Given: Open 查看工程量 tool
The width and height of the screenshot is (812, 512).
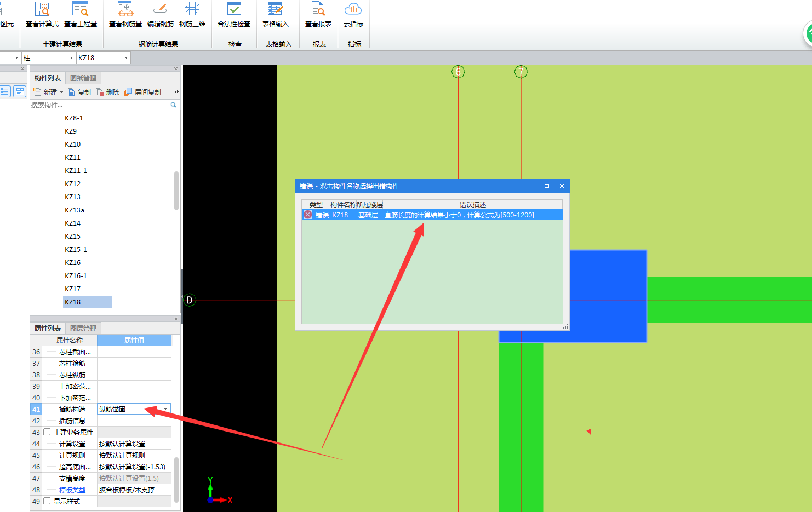Looking at the screenshot, I should point(81,15).
